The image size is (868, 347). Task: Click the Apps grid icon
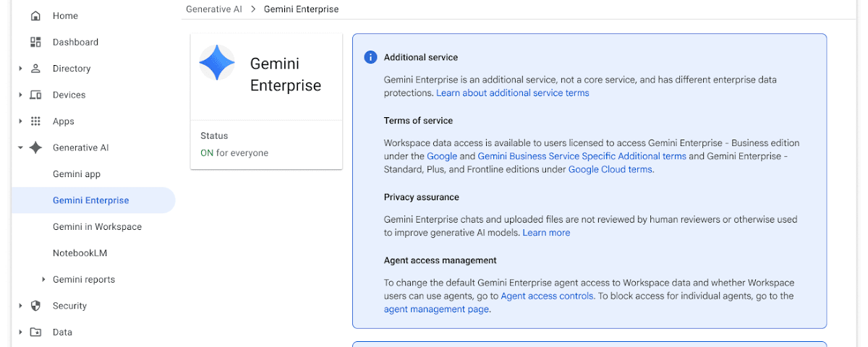pos(35,121)
